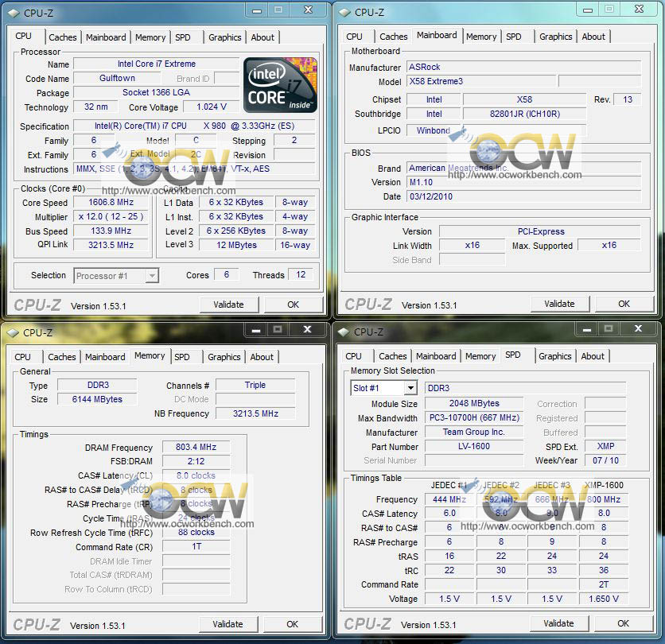Open Caches tab in the CPU window

pyautogui.click(x=63, y=37)
